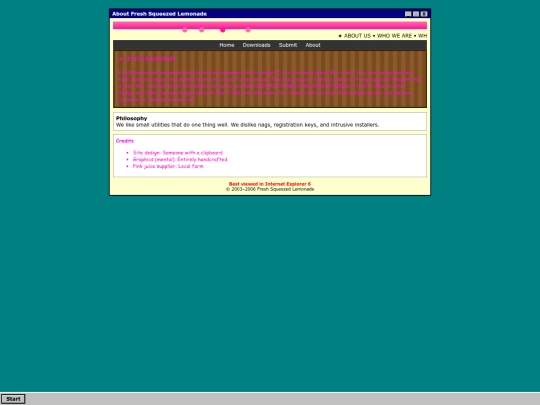Click the window title 'About Fresh Squeezed Lemonade'
This screenshot has height=405, width=540.
[x=159, y=14]
